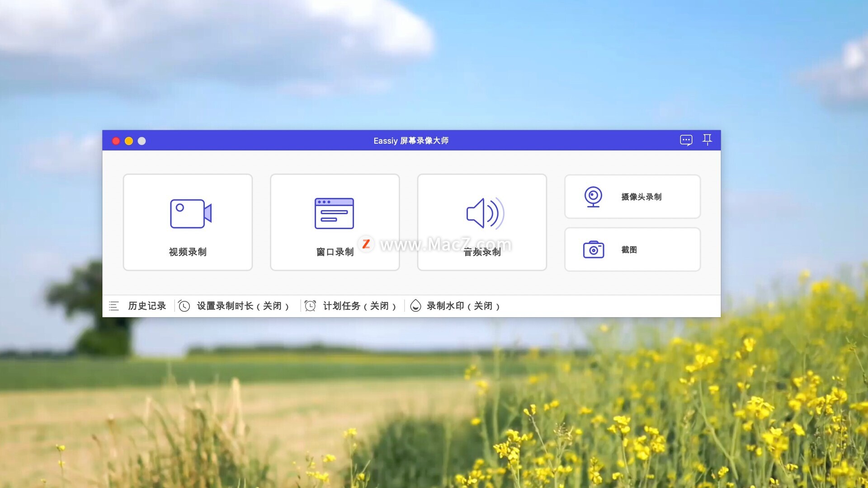Select the 视频录制 label
The image size is (868, 488).
pos(188,252)
